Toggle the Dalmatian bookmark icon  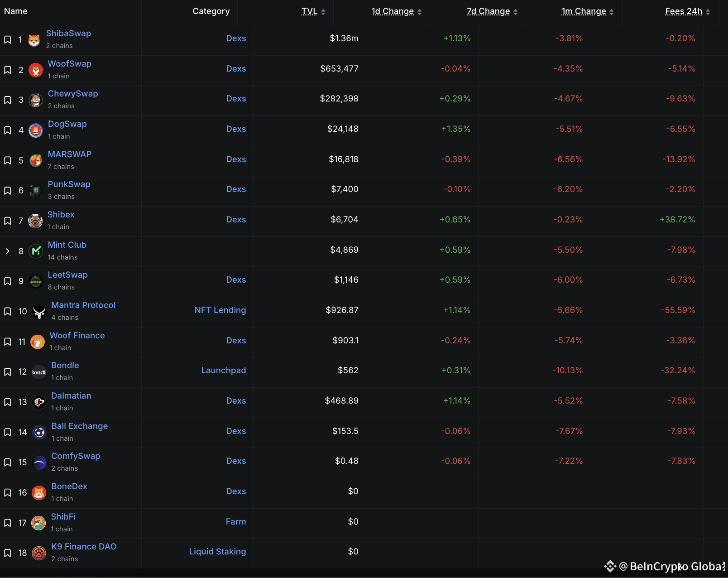pyautogui.click(x=8, y=402)
